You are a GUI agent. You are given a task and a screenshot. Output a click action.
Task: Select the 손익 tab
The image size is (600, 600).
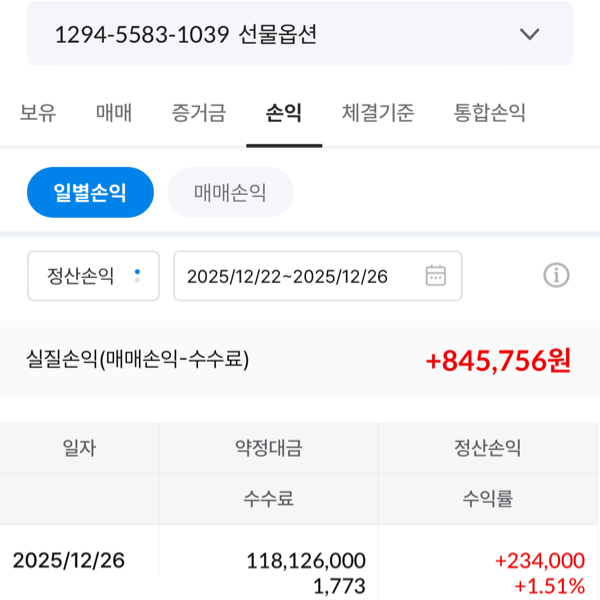284,113
